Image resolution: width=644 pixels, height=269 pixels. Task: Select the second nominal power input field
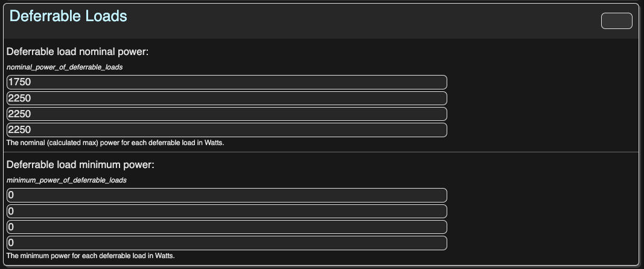226,98
